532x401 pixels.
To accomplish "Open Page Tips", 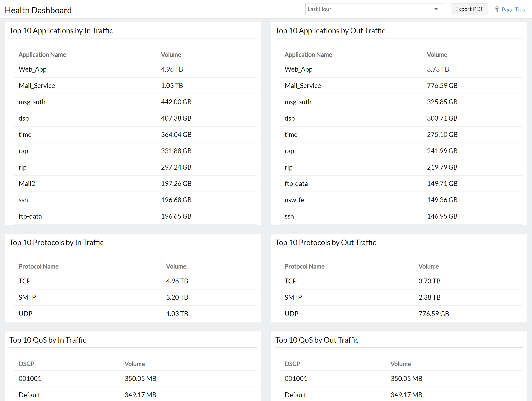I will (x=513, y=9).
